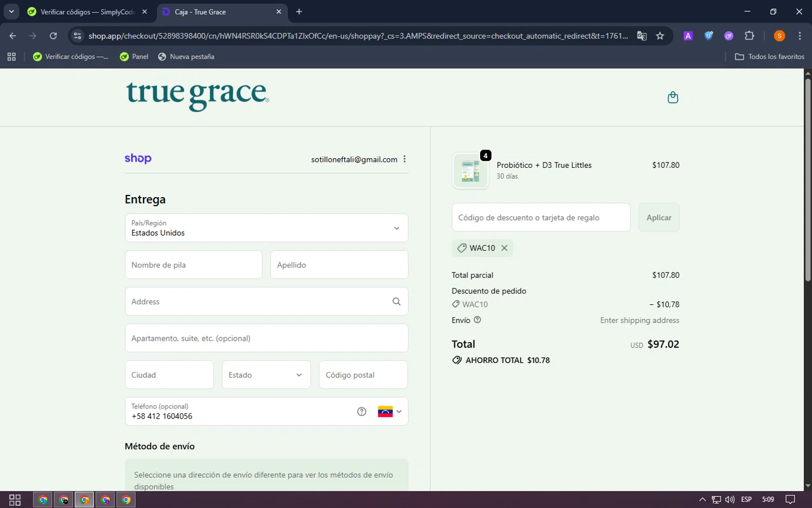Remove the WAC10 discount code chip
Screen dimensions: 812x508
[x=504, y=248]
